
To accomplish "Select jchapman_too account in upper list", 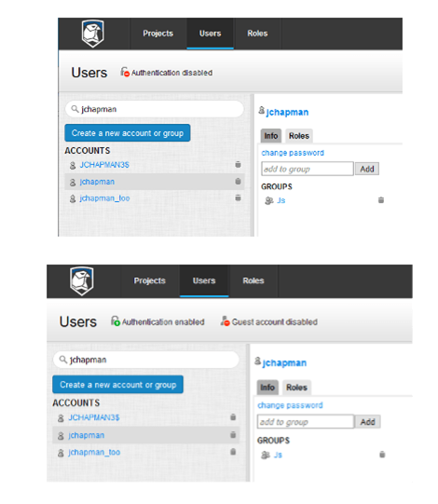I will pos(104,198).
